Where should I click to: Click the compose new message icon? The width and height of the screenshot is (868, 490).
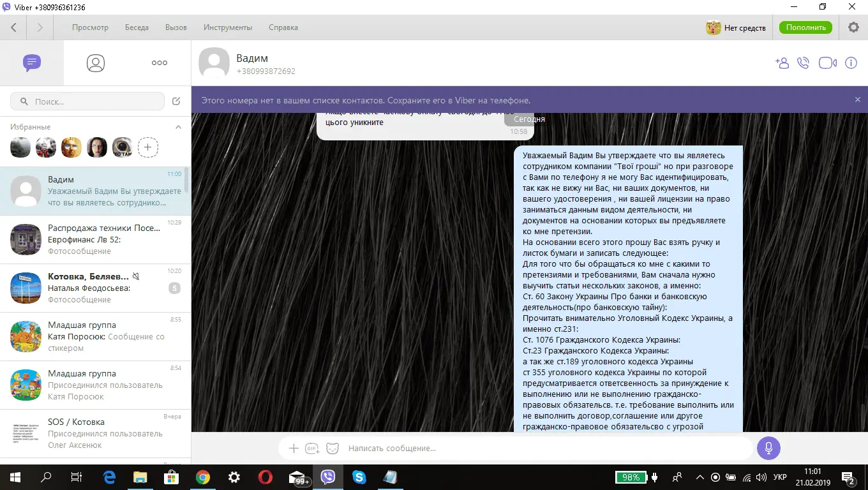click(177, 101)
